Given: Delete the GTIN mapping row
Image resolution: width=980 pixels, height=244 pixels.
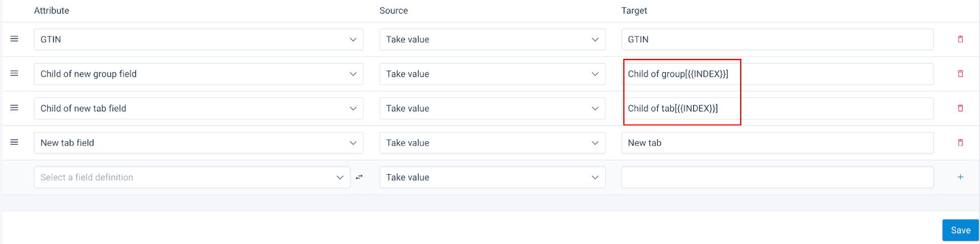Looking at the screenshot, I should [x=960, y=39].
